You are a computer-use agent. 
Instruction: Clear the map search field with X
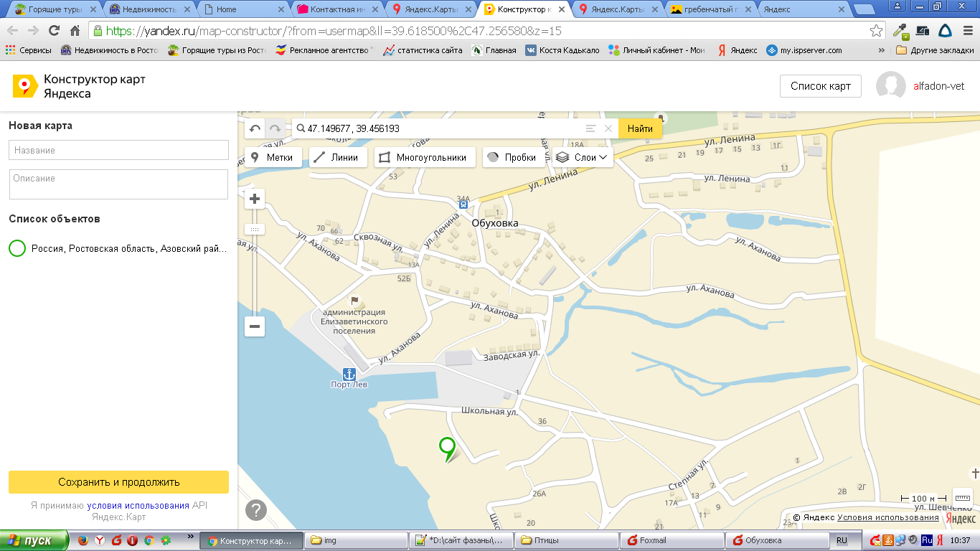click(x=608, y=129)
